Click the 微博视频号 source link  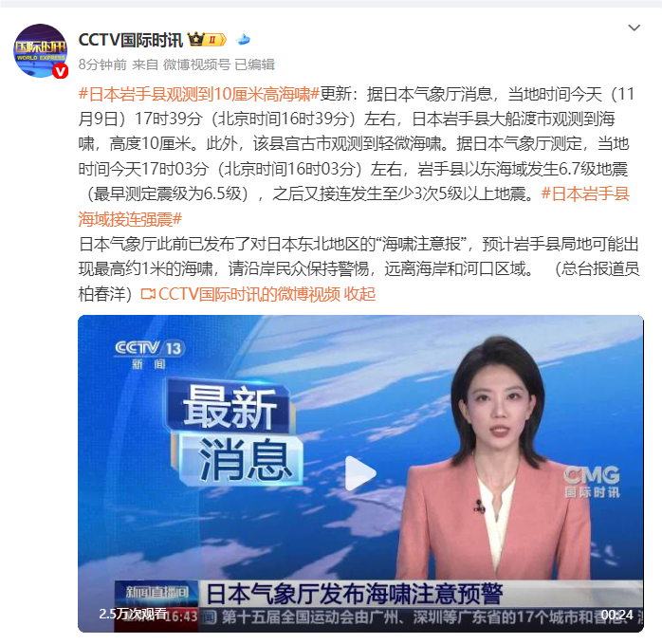(x=196, y=64)
